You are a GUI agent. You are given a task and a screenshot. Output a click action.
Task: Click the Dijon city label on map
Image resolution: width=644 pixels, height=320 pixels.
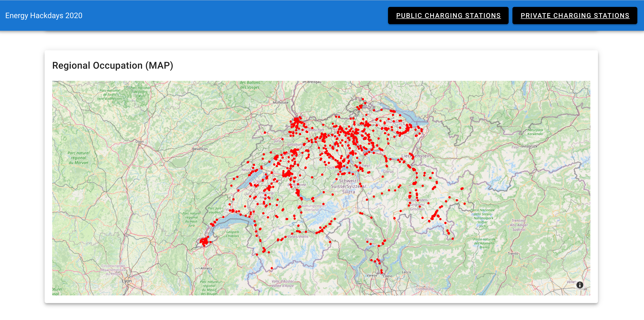tap(139, 142)
